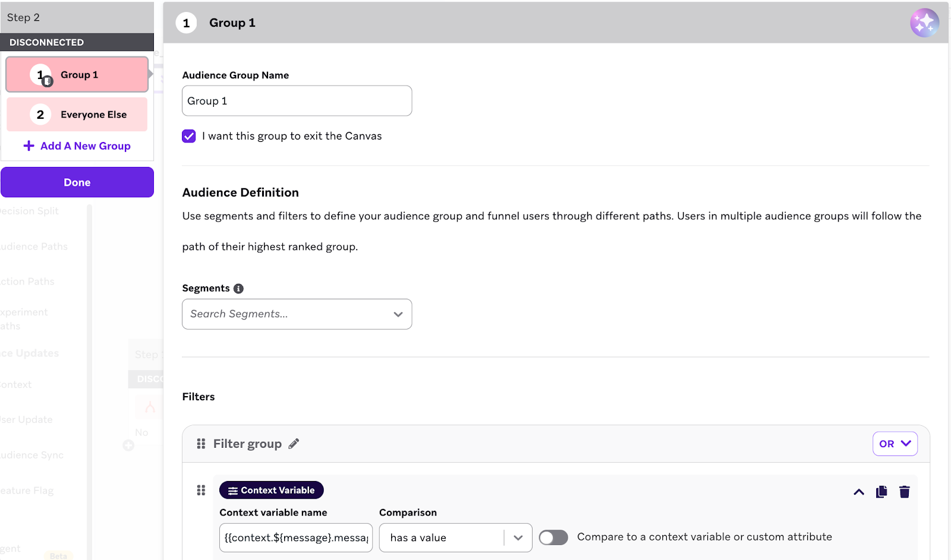Open the OR operator dropdown
This screenshot has width=951, height=560.
(895, 444)
